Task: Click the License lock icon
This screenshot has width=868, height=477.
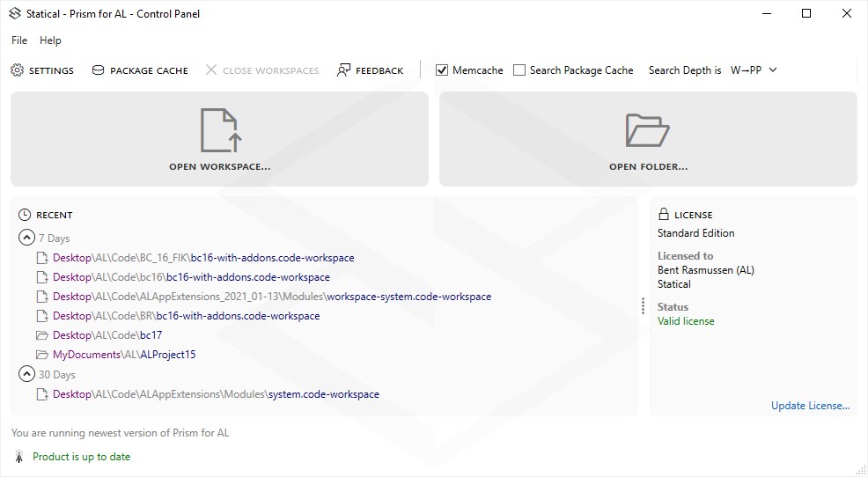Action: click(x=663, y=214)
